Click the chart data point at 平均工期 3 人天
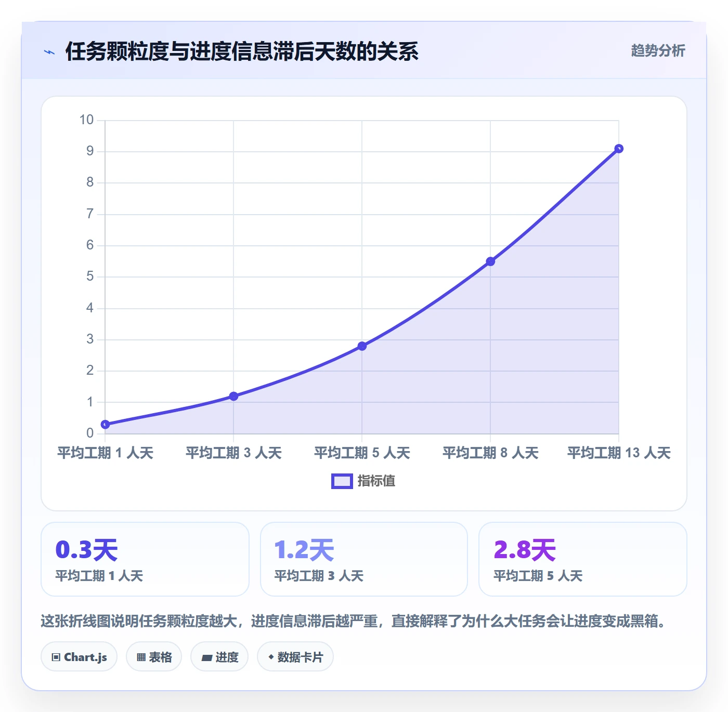This screenshot has height=712, width=728. 233,396
